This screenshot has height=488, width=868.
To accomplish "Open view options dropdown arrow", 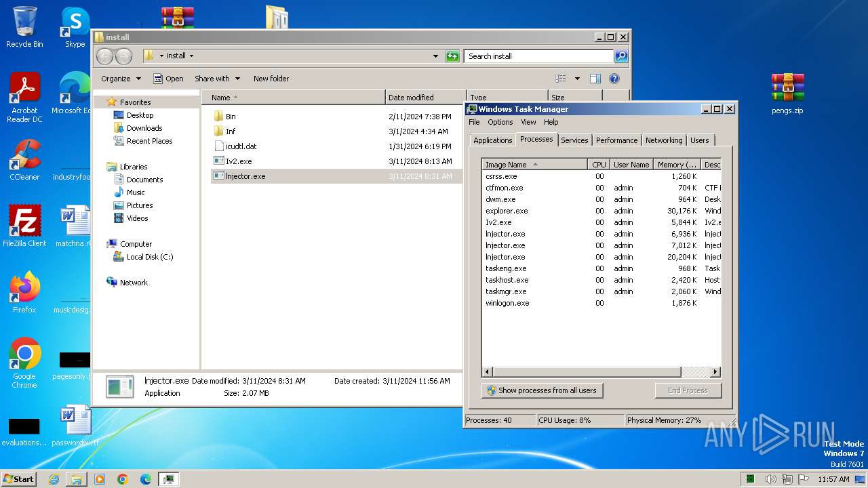I will coord(577,79).
